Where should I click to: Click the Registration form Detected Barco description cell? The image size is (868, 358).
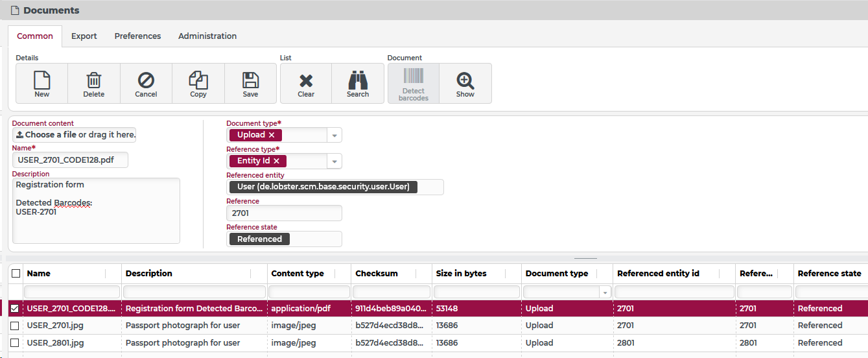tap(194, 309)
